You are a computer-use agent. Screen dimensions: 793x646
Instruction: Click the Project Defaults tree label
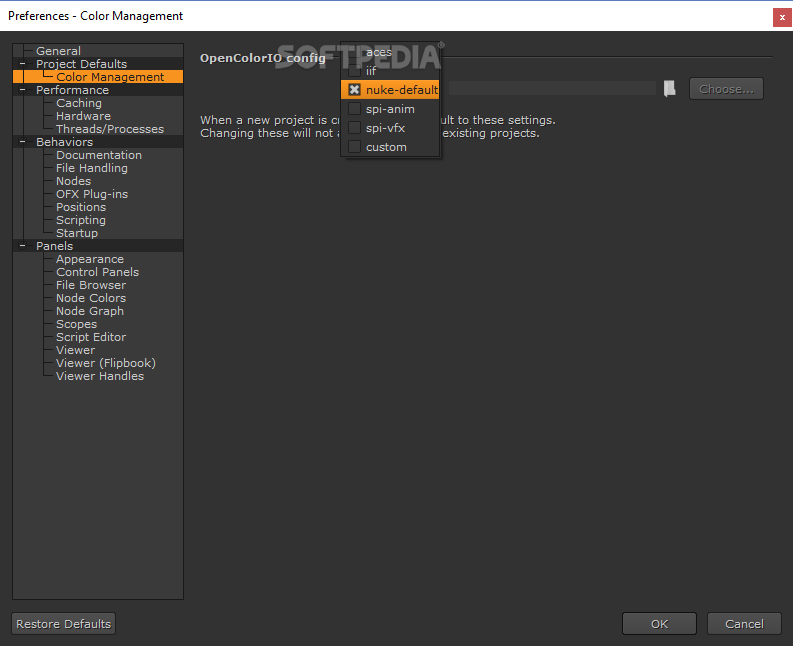click(x=81, y=64)
